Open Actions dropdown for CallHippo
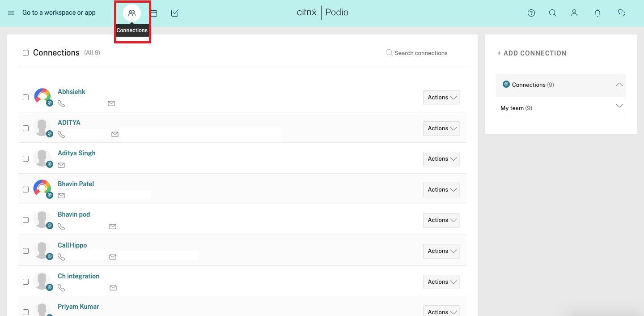The width and height of the screenshot is (644, 316). pyautogui.click(x=441, y=251)
